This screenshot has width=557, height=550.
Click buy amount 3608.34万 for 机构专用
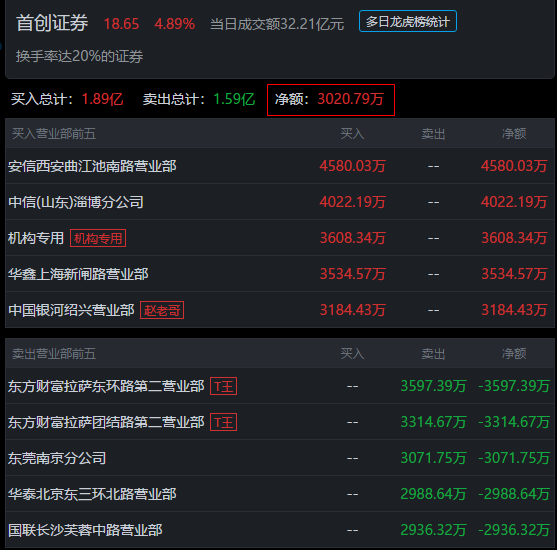click(x=352, y=238)
